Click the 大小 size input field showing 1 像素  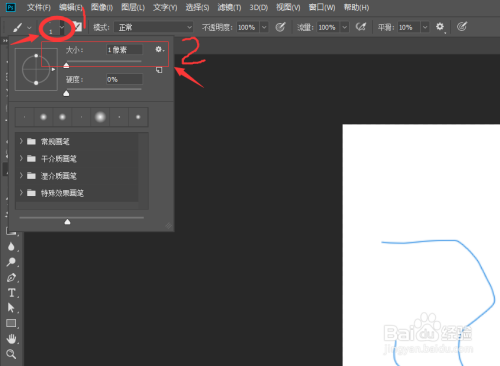click(x=124, y=50)
